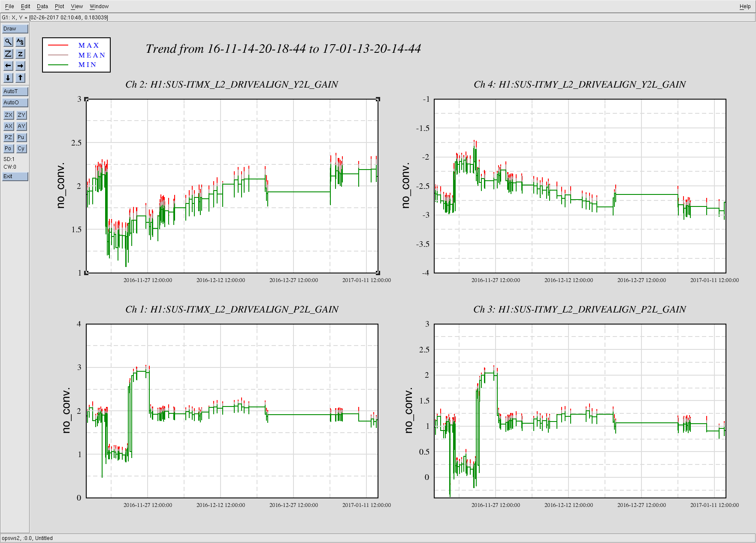Click the Ch 4 ITMY Y2L_GAIN title
Image resolution: width=756 pixels, height=543 pixels.
580,85
